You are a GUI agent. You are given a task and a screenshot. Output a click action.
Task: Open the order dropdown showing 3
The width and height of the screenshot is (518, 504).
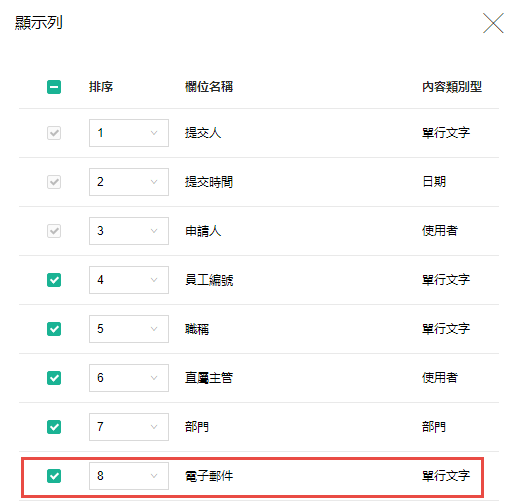click(129, 231)
